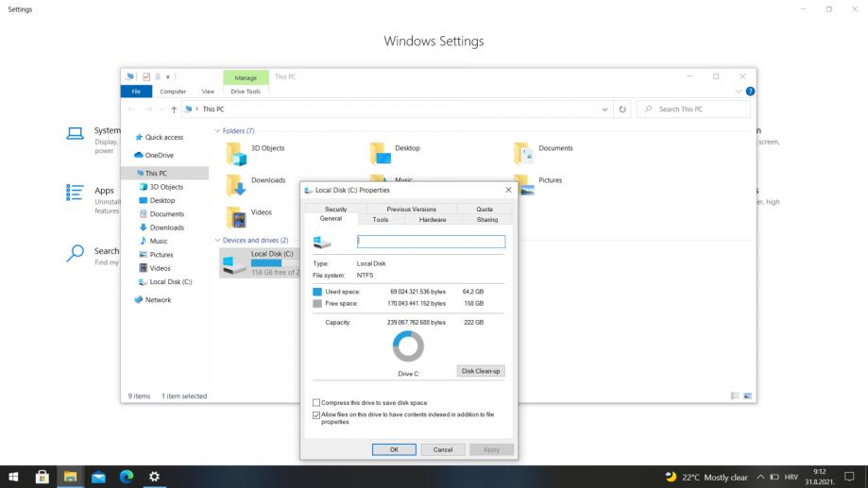
Task: Click the Manage contextual tab
Action: pyautogui.click(x=246, y=78)
